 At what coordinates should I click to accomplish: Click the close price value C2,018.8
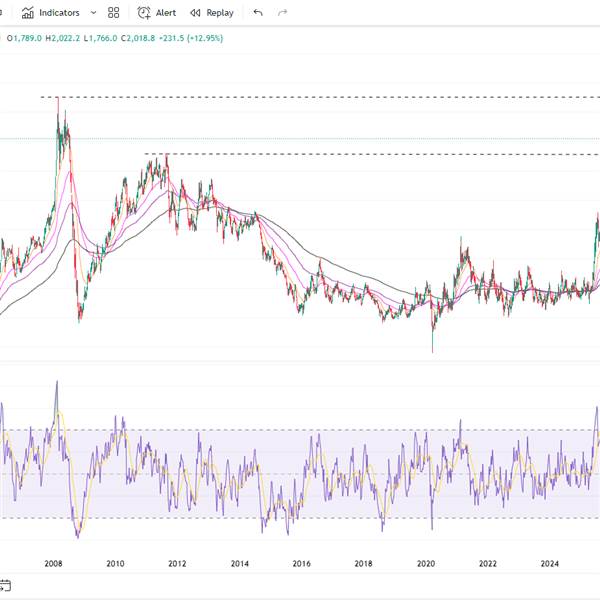tap(138, 38)
